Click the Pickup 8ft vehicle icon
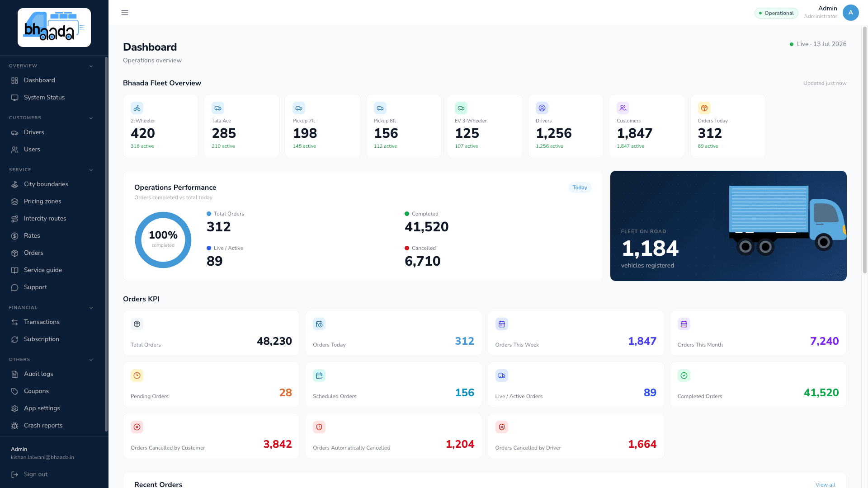 click(x=380, y=108)
